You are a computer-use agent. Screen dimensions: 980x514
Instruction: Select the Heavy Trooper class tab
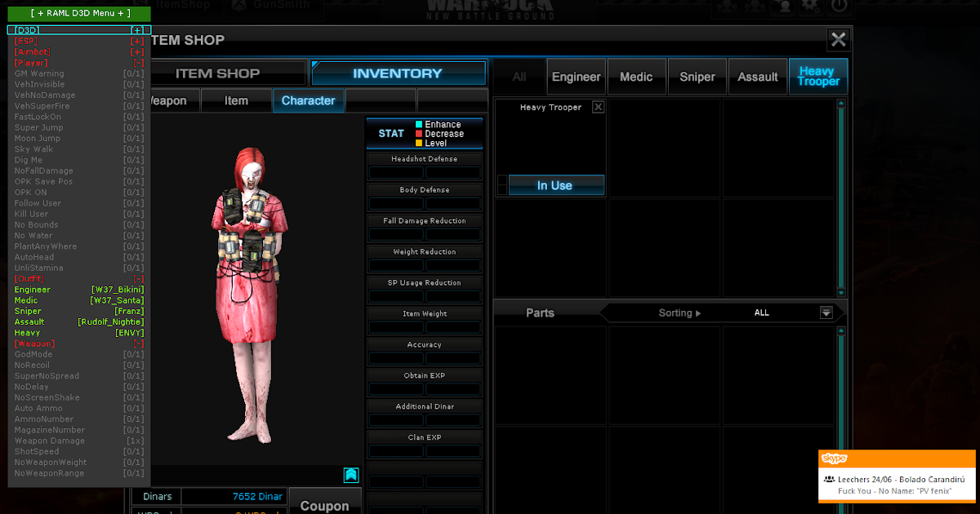point(818,77)
